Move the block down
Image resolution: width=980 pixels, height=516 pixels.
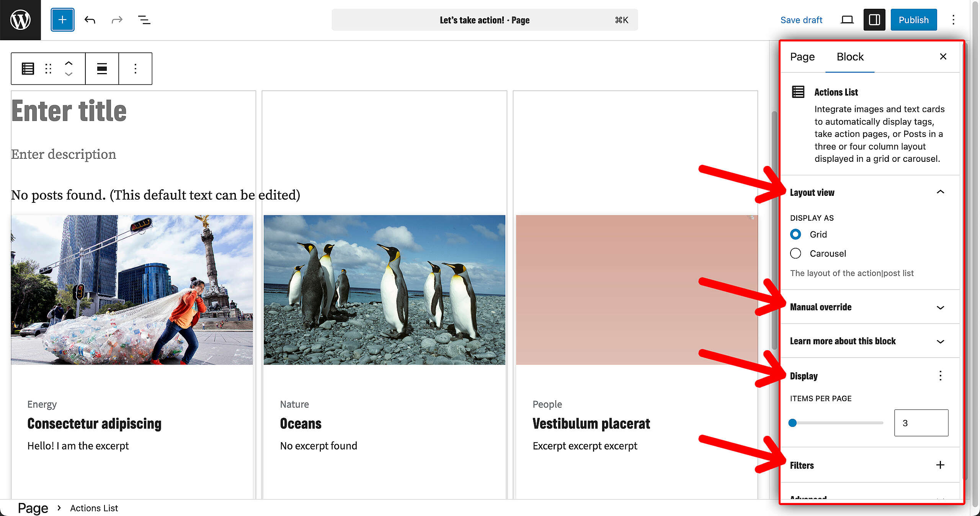click(x=69, y=74)
